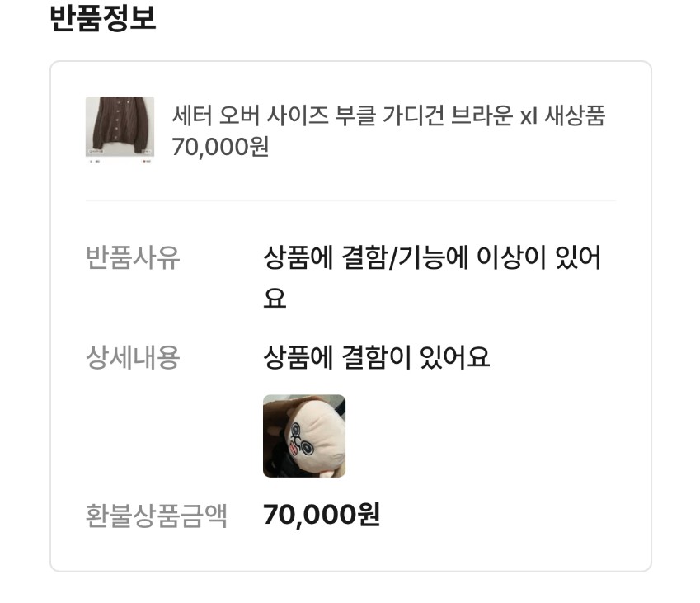Click the 브라운 word in the product name
This screenshot has width=700, height=603.
[482, 115]
